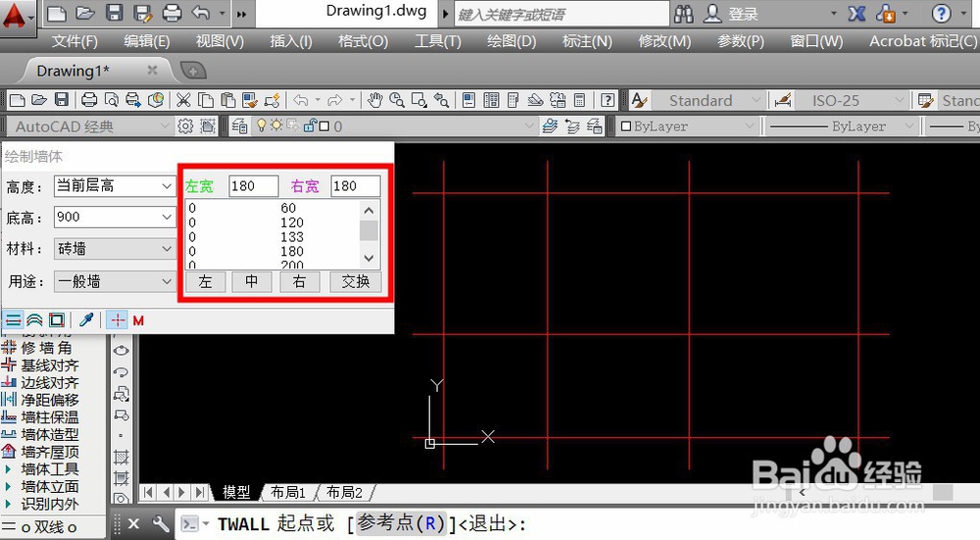Toggle the straight wall drawing mode
980x540 pixels.
click(x=13, y=320)
